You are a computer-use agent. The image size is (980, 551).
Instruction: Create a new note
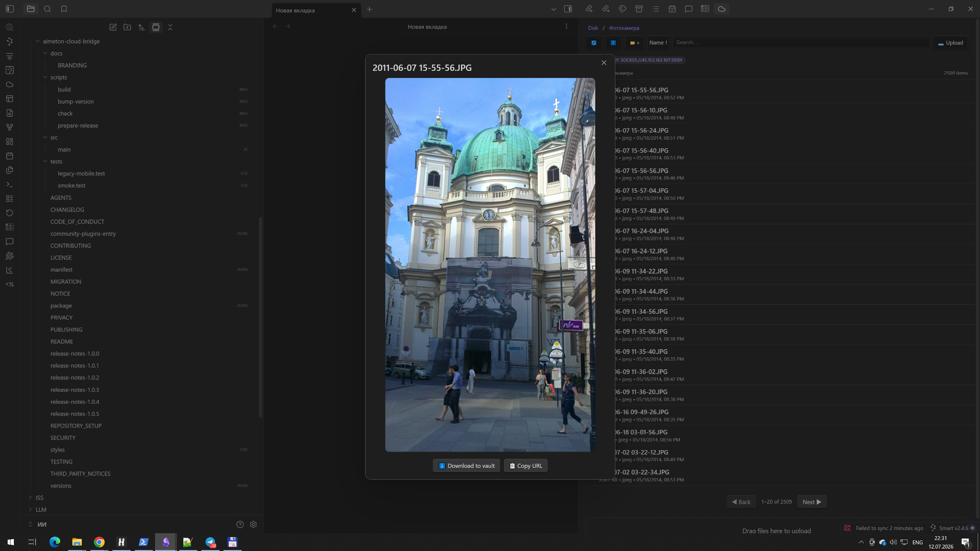coord(113,27)
